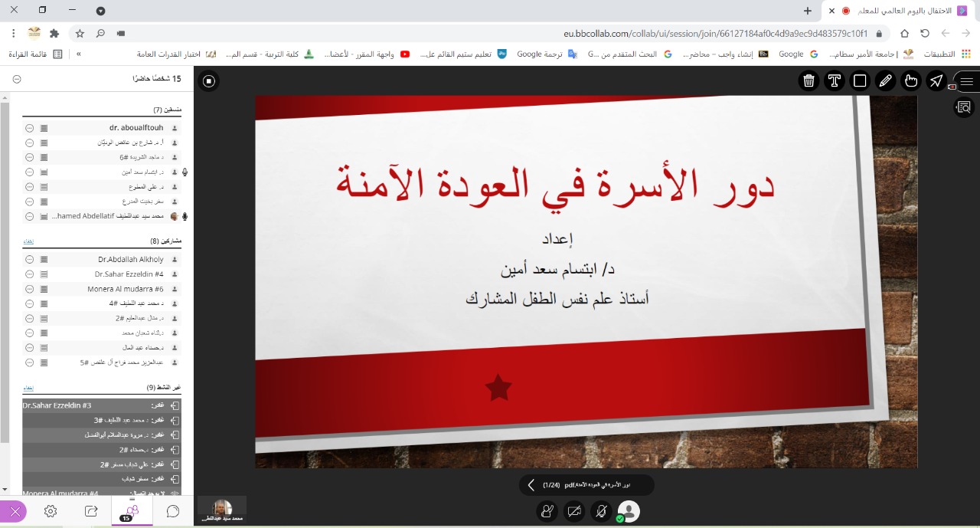
Task: Click the trash clear annotations icon
Action: [808, 81]
